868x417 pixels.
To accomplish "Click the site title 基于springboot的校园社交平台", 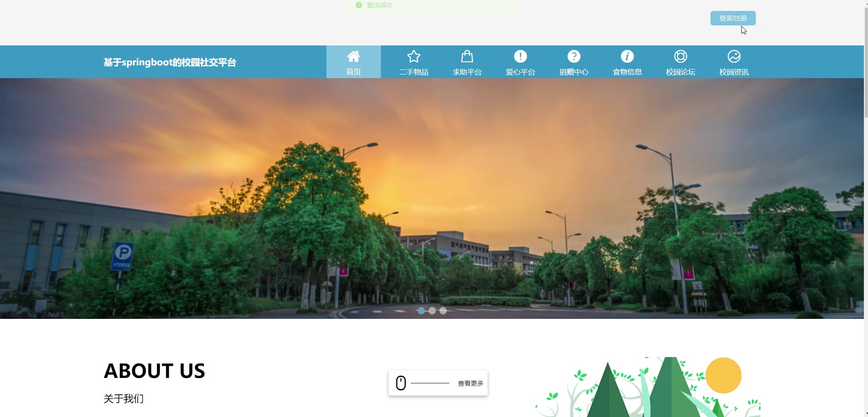I will [x=170, y=62].
